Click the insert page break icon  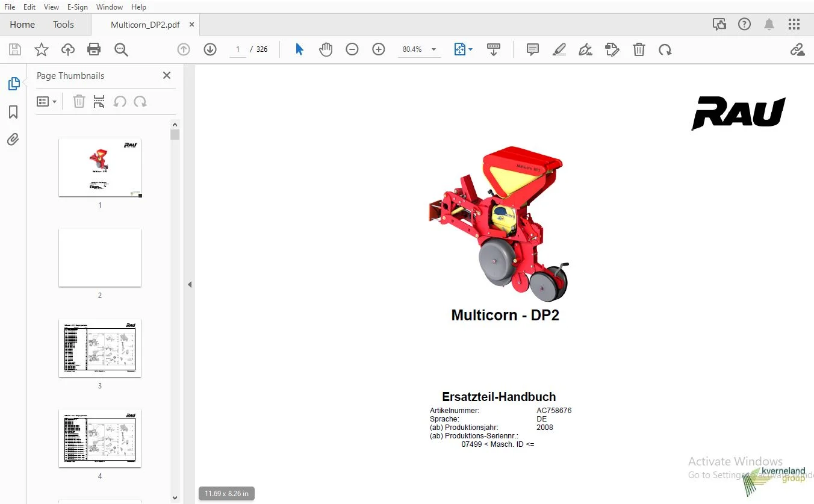click(x=99, y=102)
